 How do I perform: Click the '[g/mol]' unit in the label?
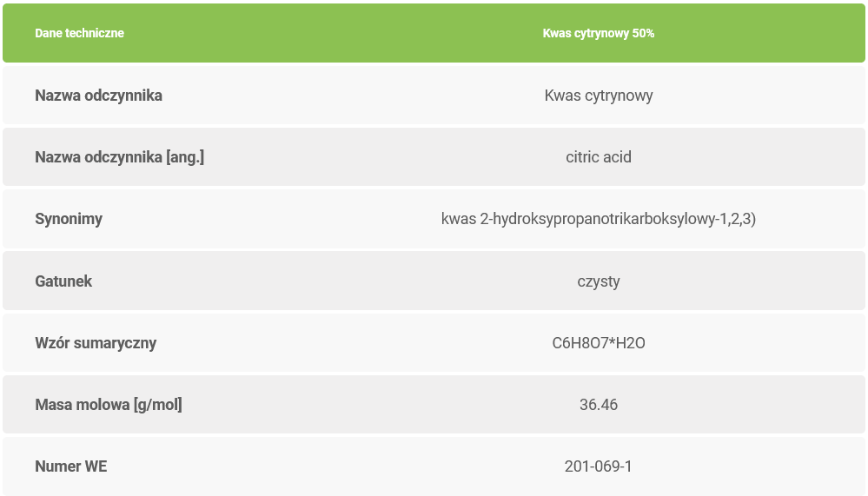[x=158, y=405]
